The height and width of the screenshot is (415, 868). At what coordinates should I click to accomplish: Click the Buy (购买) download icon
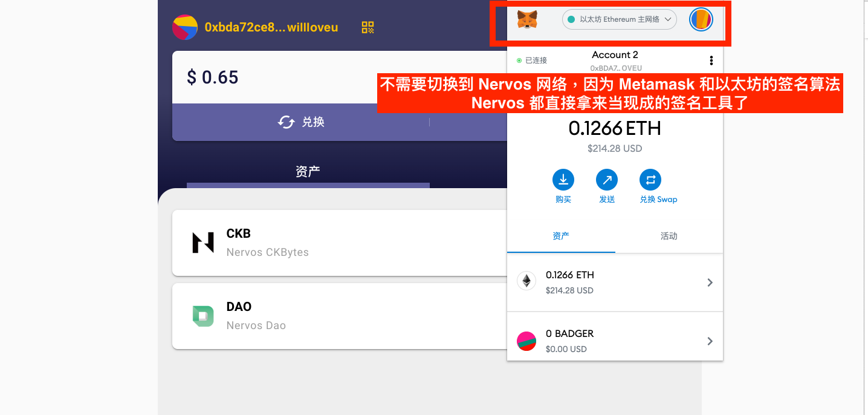click(x=563, y=180)
